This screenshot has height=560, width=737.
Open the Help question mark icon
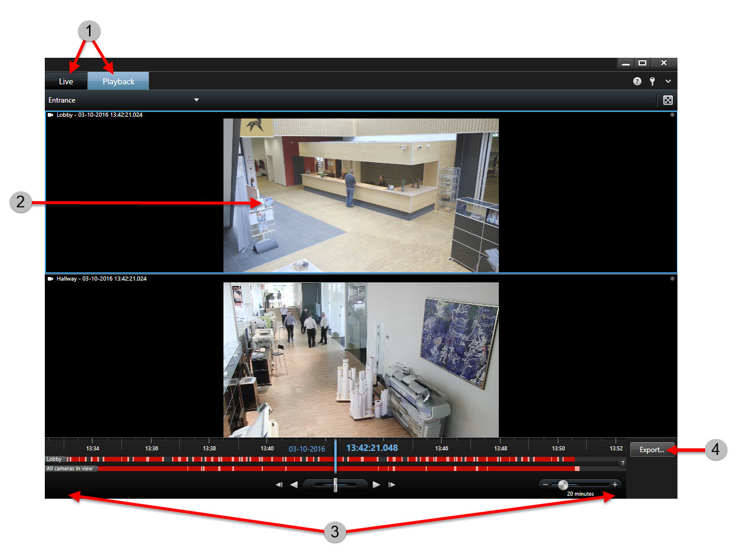click(637, 82)
